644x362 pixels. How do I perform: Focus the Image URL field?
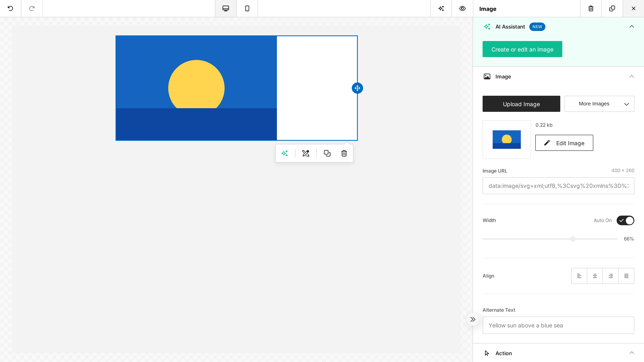coord(558,186)
